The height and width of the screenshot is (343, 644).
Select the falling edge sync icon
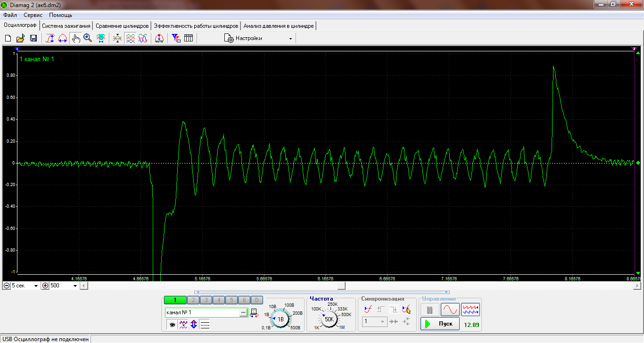tap(394, 309)
